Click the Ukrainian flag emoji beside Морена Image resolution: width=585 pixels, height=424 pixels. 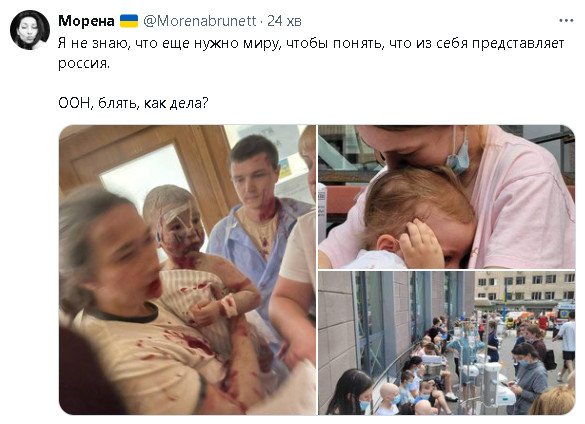(x=129, y=21)
